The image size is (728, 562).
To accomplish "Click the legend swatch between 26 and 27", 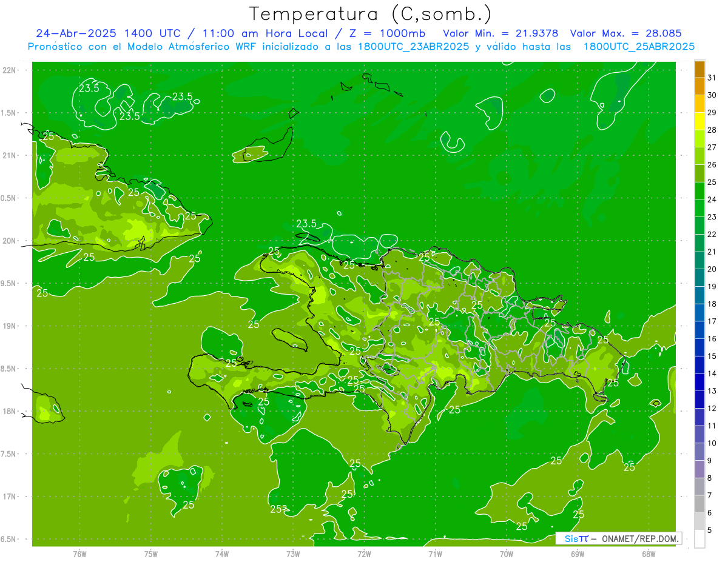I will [x=699, y=156].
